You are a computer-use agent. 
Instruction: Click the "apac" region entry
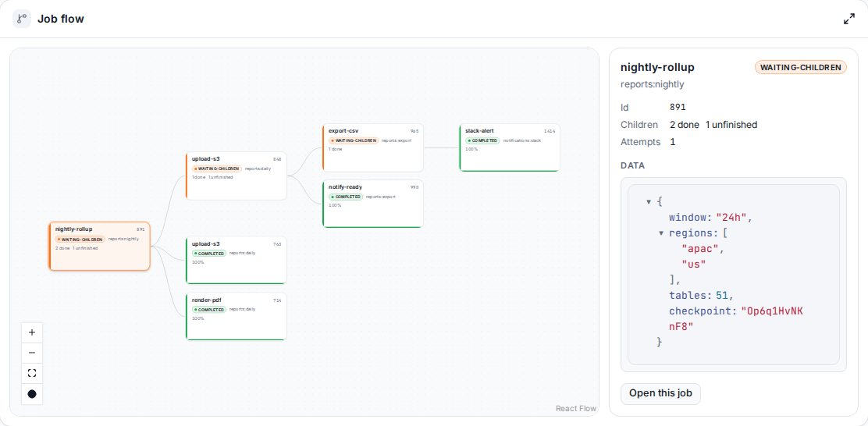[x=700, y=248]
